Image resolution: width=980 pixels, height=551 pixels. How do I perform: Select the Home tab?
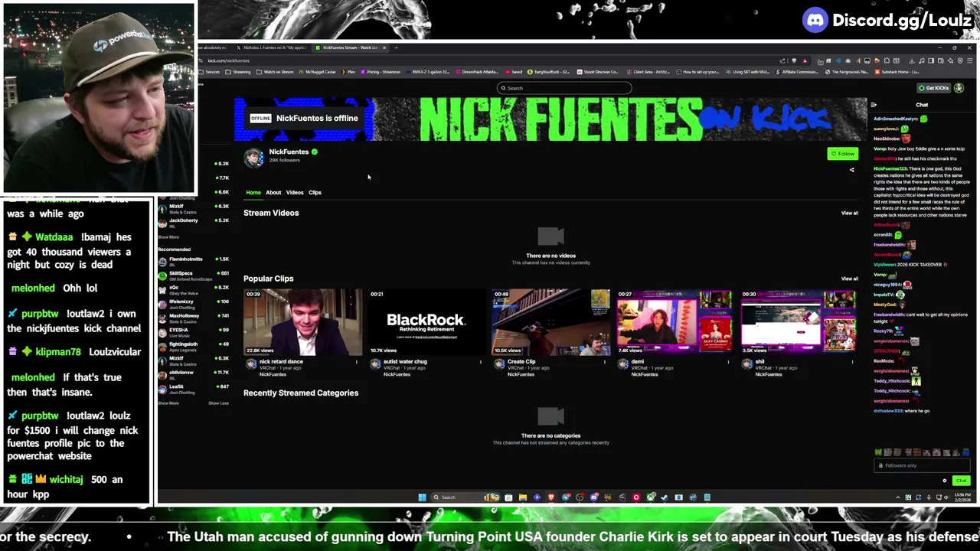[253, 193]
